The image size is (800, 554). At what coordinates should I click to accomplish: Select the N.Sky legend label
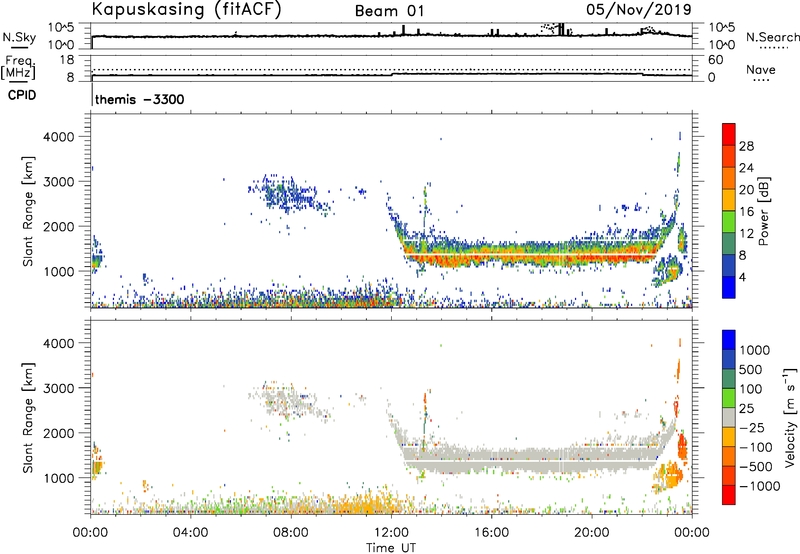[x=19, y=37]
